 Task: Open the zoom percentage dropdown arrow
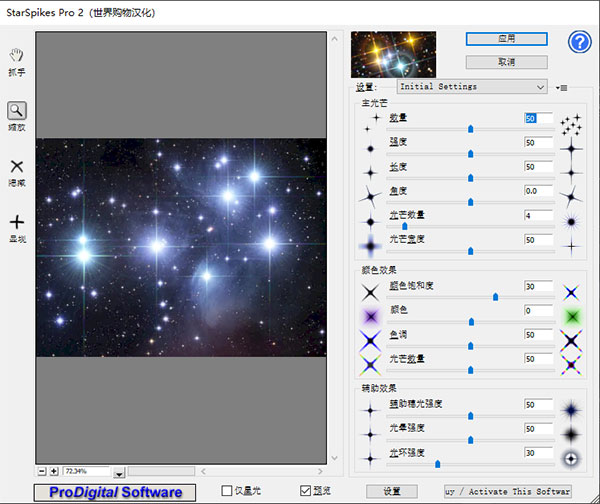coord(119,471)
